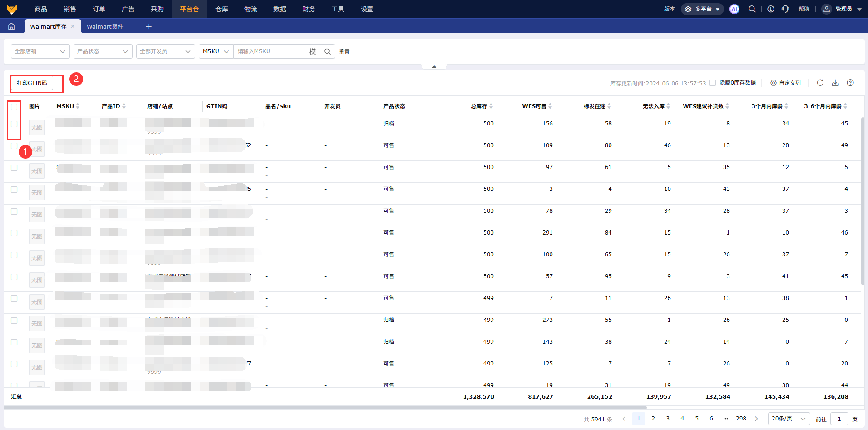
Task: Click the customer service headset icon
Action: click(x=785, y=9)
